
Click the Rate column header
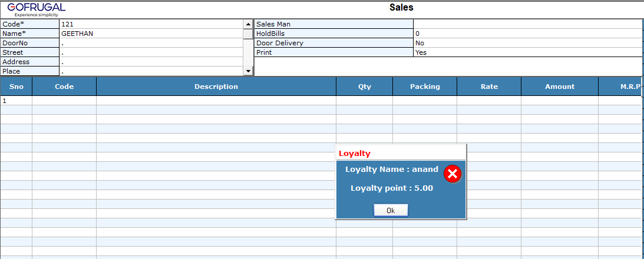pyautogui.click(x=489, y=87)
